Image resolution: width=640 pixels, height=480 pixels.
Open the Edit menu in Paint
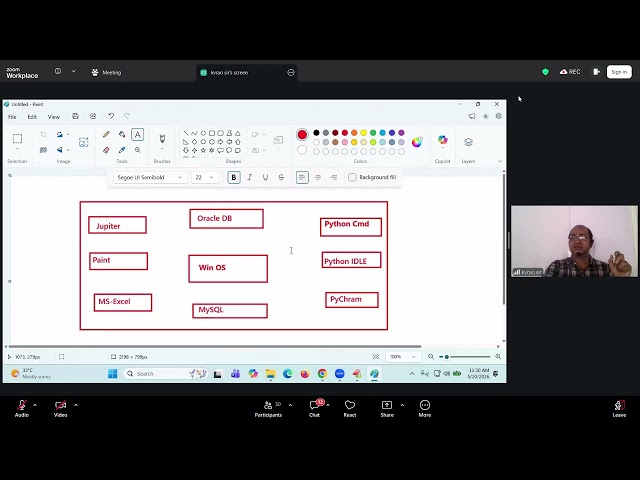[32, 117]
